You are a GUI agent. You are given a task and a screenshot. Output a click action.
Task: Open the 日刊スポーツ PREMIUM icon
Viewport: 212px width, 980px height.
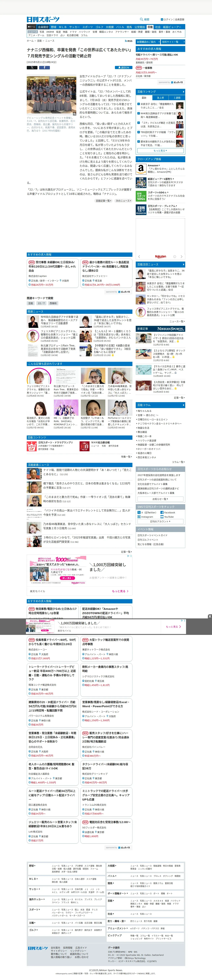[x=141, y=210]
